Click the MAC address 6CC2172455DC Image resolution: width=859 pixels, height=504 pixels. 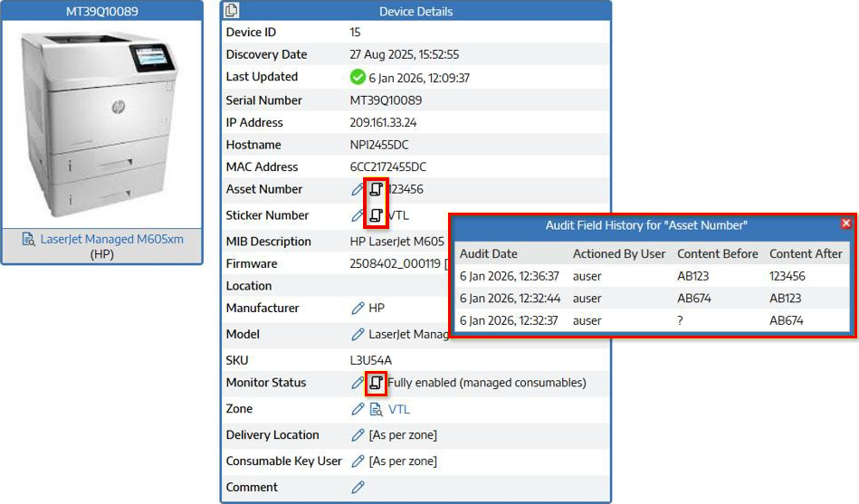pos(388,167)
